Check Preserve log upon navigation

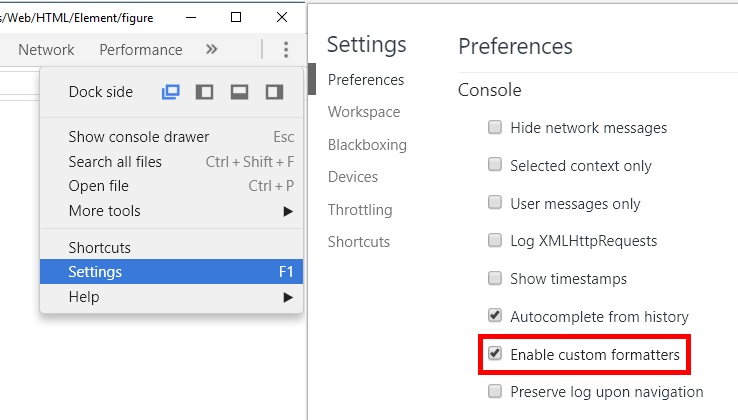[494, 392]
